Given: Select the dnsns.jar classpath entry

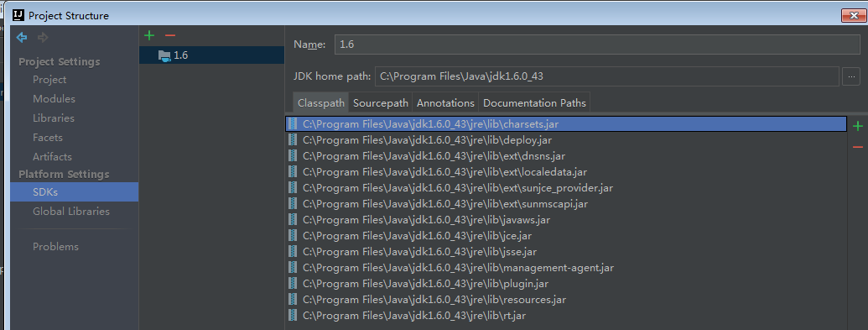Looking at the screenshot, I should (566, 156).
